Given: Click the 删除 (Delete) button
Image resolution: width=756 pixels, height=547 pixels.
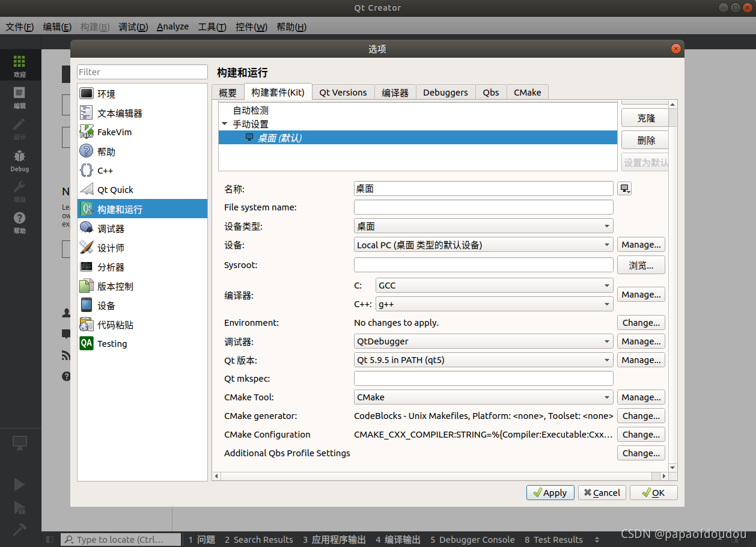Looking at the screenshot, I should 645,141.
